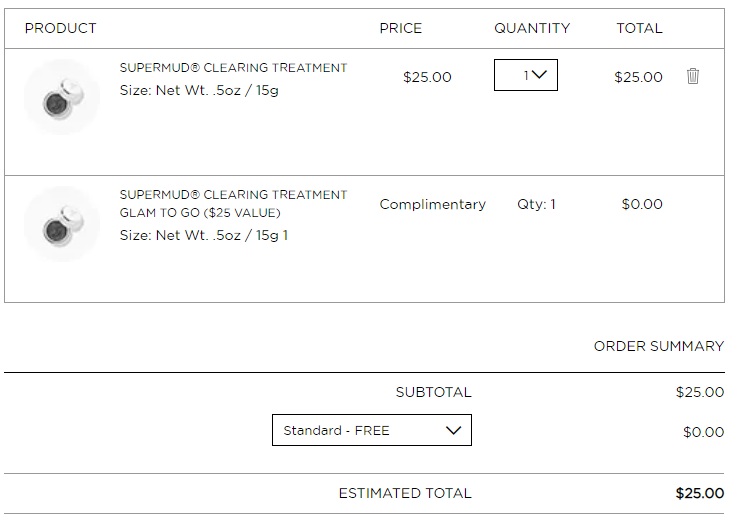The width and height of the screenshot is (730, 516).
Task: Click the TOTAL column header
Action: [639, 28]
